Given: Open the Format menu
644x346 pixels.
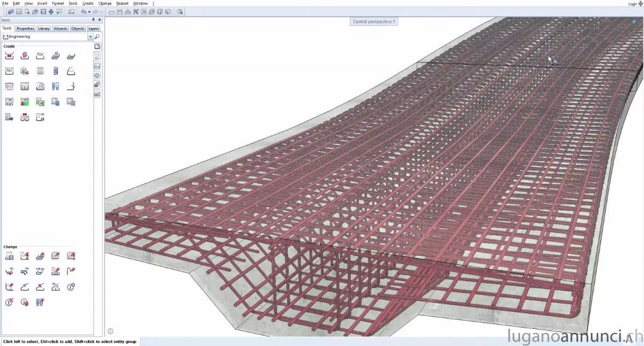Looking at the screenshot, I should [x=58, y=3].
